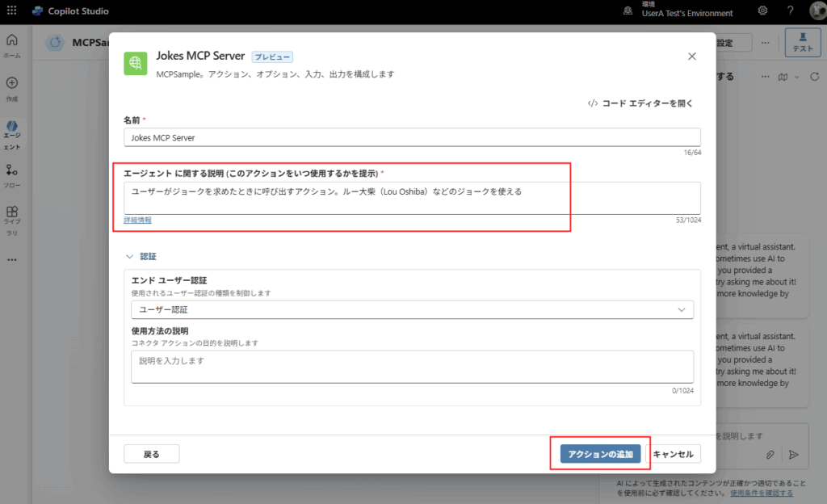This screenshot has height=504, width=827.
Task: Click the Create (作成) plus icon
Action: click(11, 82)
